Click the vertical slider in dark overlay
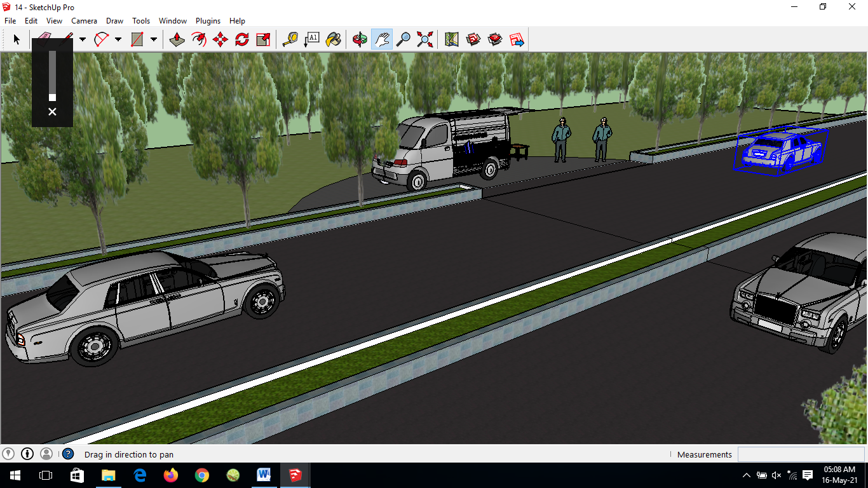 pos(52,76)
